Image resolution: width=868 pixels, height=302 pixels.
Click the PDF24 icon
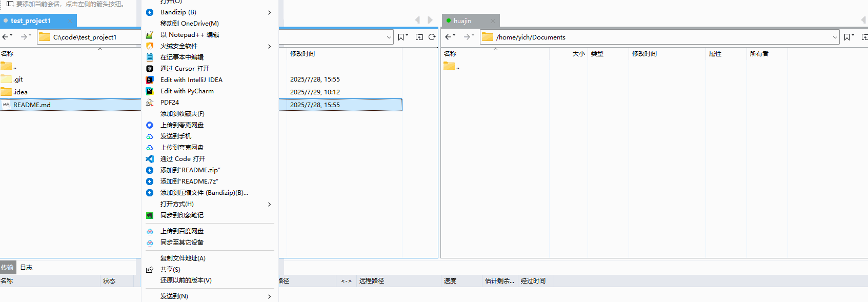point(150,103)
